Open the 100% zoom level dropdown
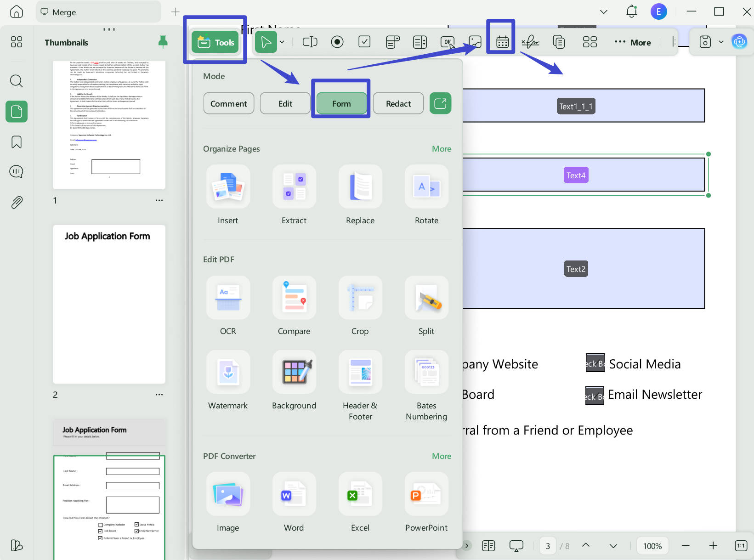 coord(652,546)
